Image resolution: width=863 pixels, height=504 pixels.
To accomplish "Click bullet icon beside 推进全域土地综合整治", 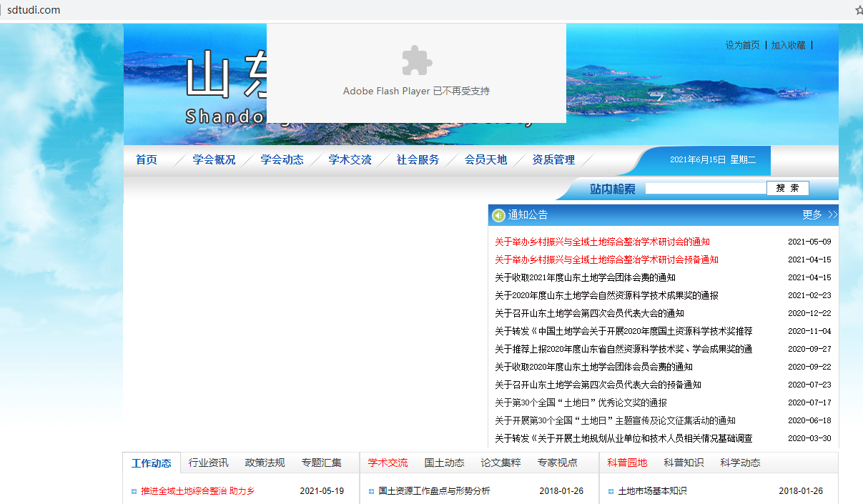I will coord(134,491).
